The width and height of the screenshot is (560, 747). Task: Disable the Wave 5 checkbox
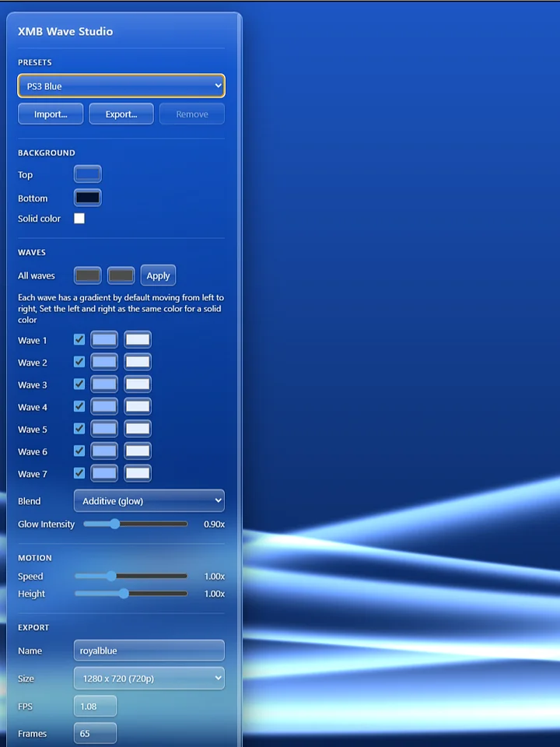(x=79, y=428)
